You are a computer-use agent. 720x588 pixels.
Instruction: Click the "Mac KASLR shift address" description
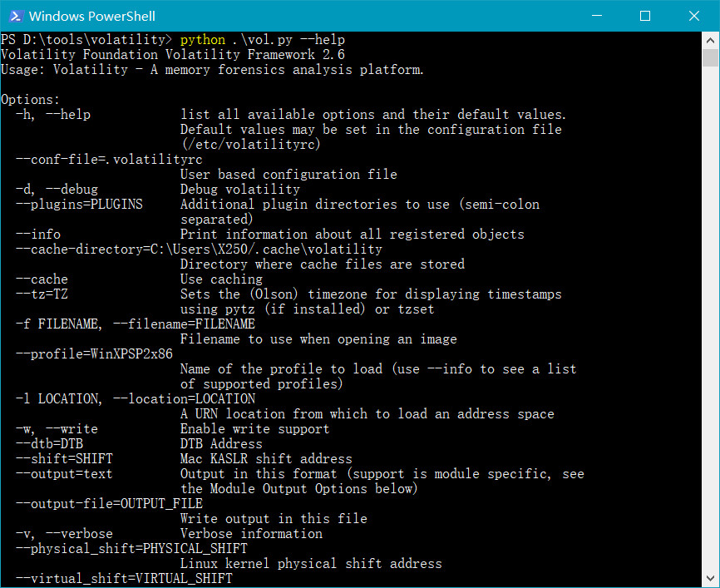point(266,459)
